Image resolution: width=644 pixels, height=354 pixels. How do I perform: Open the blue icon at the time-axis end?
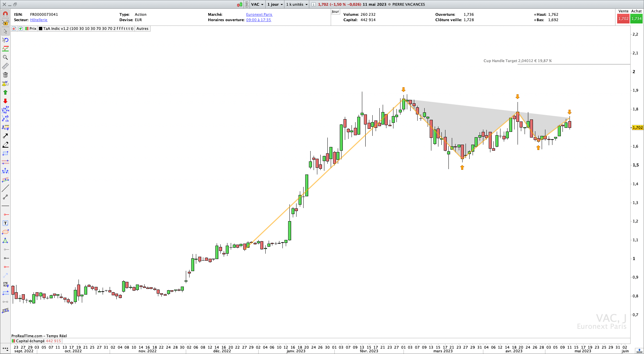tap(639, 351)
